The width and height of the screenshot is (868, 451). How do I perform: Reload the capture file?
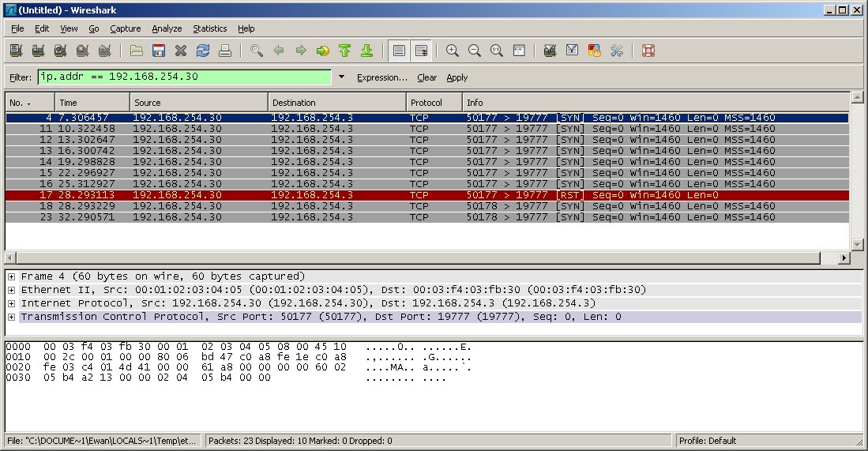click(x=203, y=51)
